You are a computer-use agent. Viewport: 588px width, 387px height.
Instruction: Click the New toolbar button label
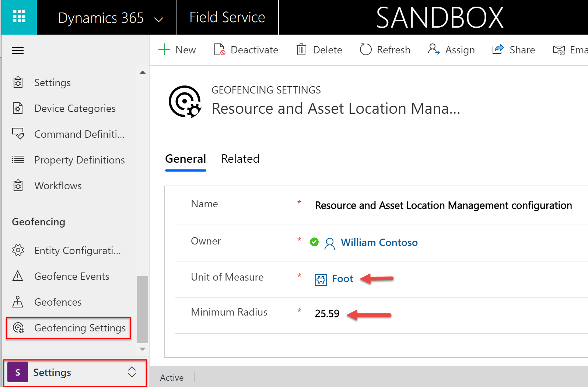coord(186,50)
